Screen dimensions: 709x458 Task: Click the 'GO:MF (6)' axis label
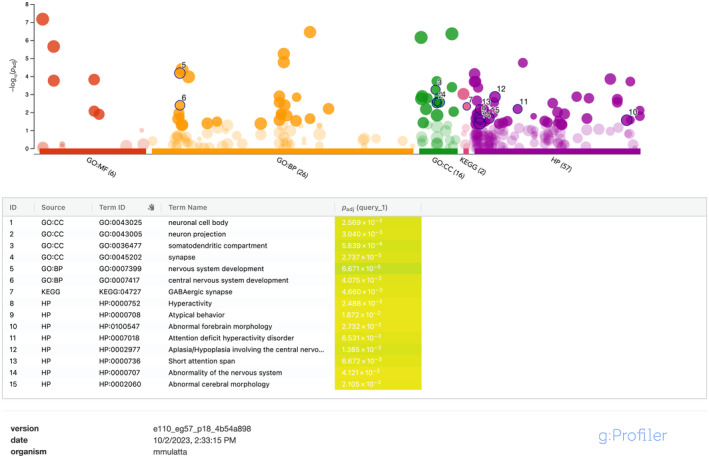click(101, 167)
